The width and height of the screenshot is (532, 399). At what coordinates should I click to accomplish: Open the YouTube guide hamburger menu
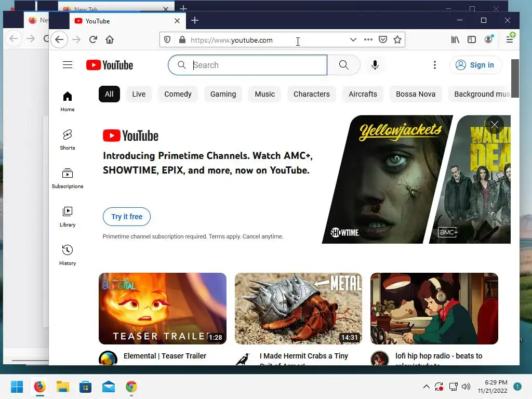click(x=68, y=65)
